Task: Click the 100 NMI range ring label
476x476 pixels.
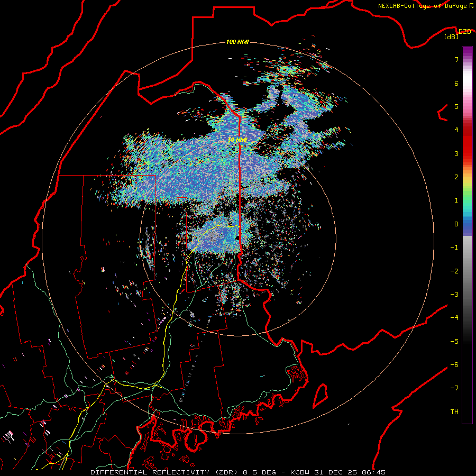Action: coord(237,42)
